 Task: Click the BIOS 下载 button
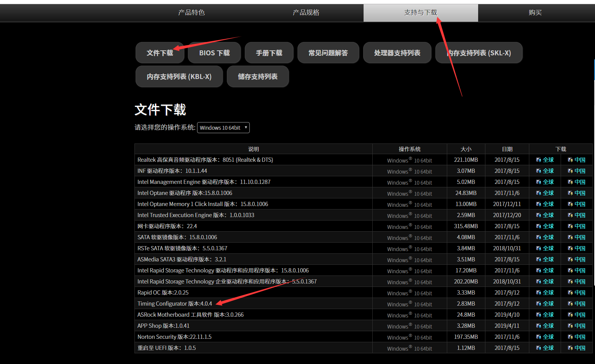click(215, 53)
